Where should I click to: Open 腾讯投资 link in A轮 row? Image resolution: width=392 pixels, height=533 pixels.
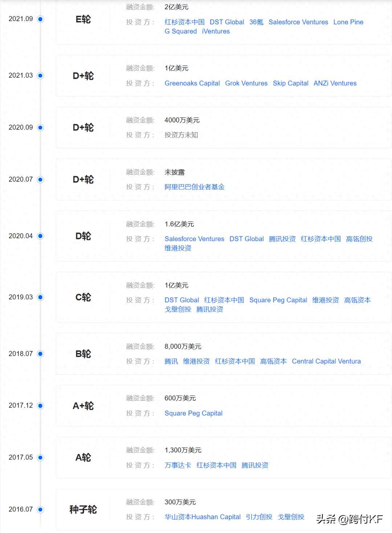255,465
